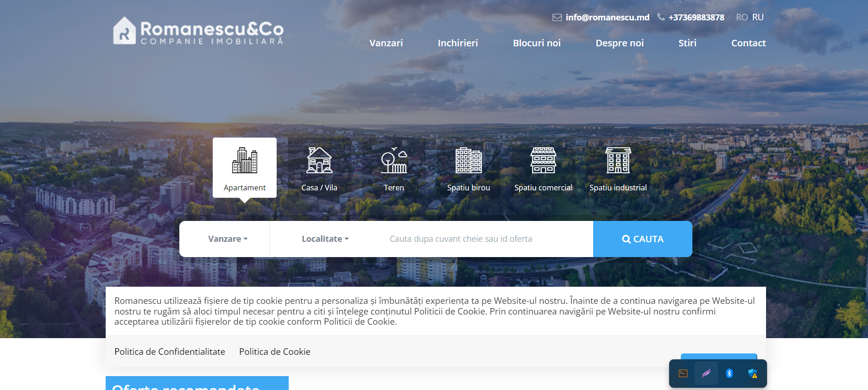Choose the Casa / Vila house icon
The image size is (868, 390).
coord(319,160)
